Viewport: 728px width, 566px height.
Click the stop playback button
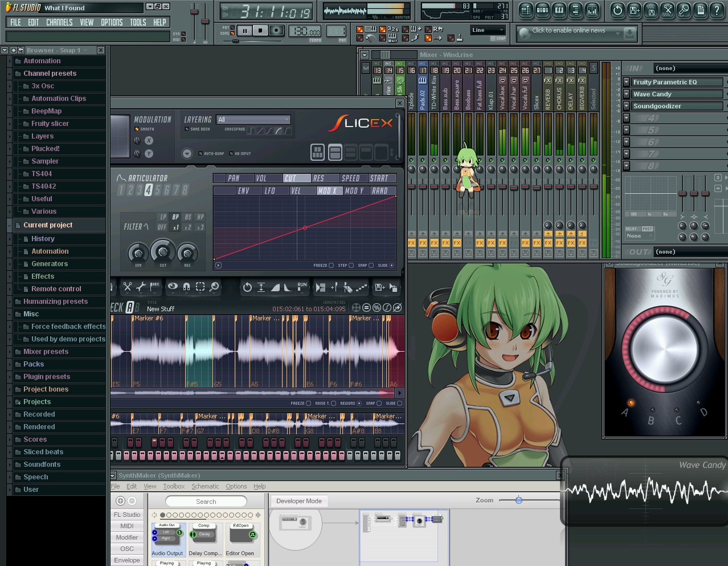(260, 31)
